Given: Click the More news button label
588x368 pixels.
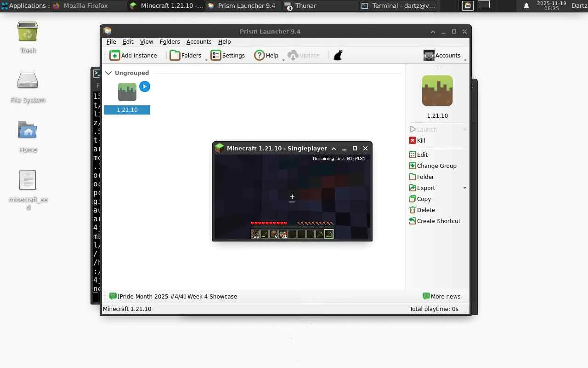Looking at the screenshot, I should tap(446, 296).
